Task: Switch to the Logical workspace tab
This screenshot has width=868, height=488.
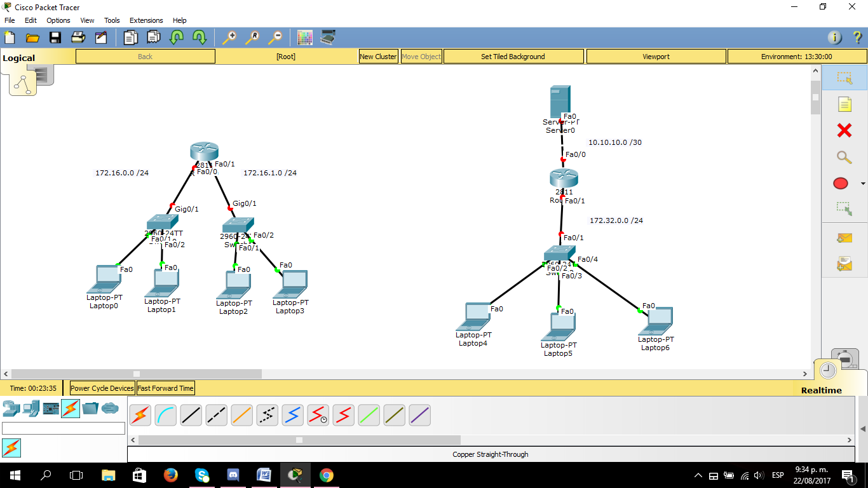Action: 19,57
